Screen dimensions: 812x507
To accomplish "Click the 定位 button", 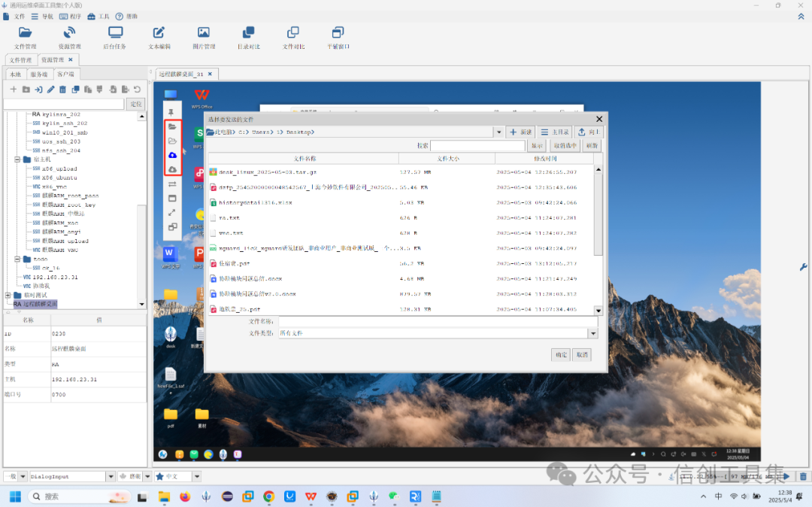I will tap(136, 104).
